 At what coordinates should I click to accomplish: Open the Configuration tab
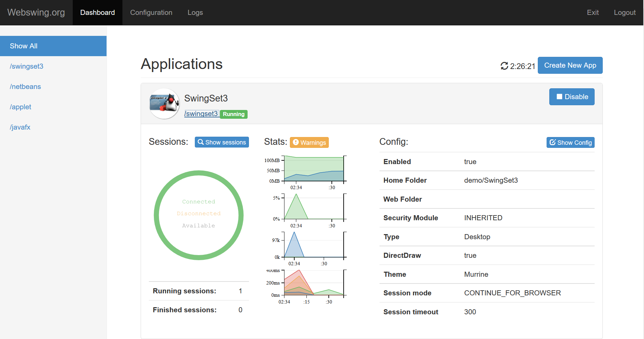[151, 13]
